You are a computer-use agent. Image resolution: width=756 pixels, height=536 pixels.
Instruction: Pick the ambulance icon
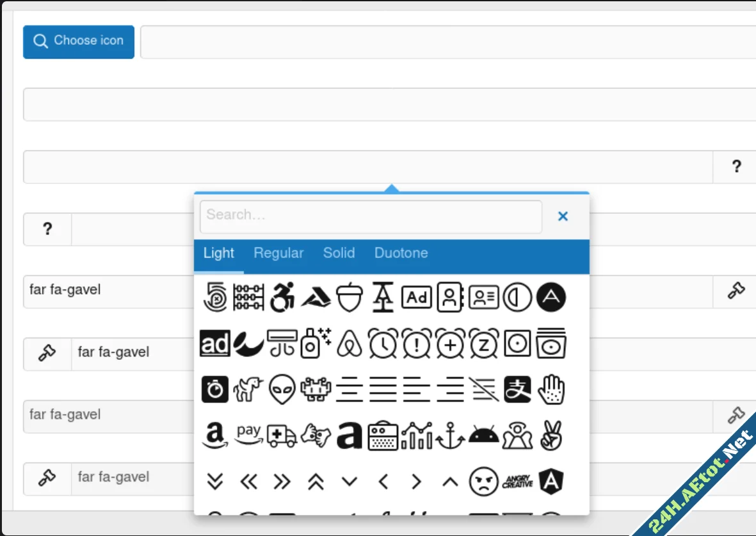282,435
